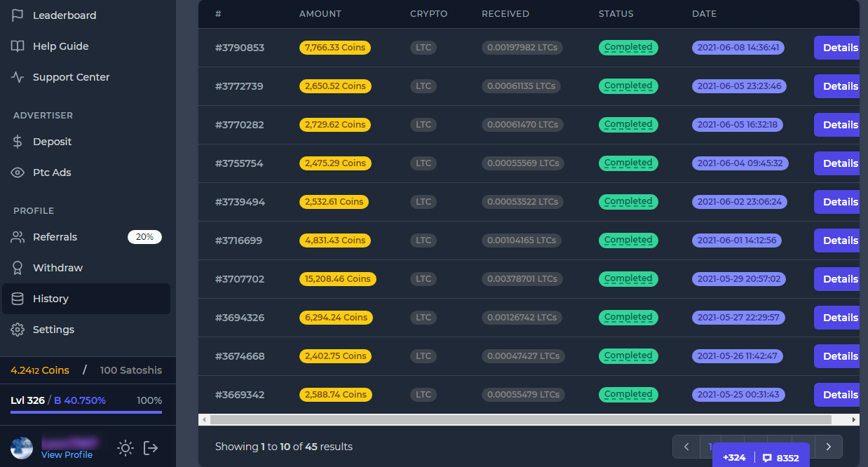Open Details for withdrawal #3790853

click(x=838, y=48)
